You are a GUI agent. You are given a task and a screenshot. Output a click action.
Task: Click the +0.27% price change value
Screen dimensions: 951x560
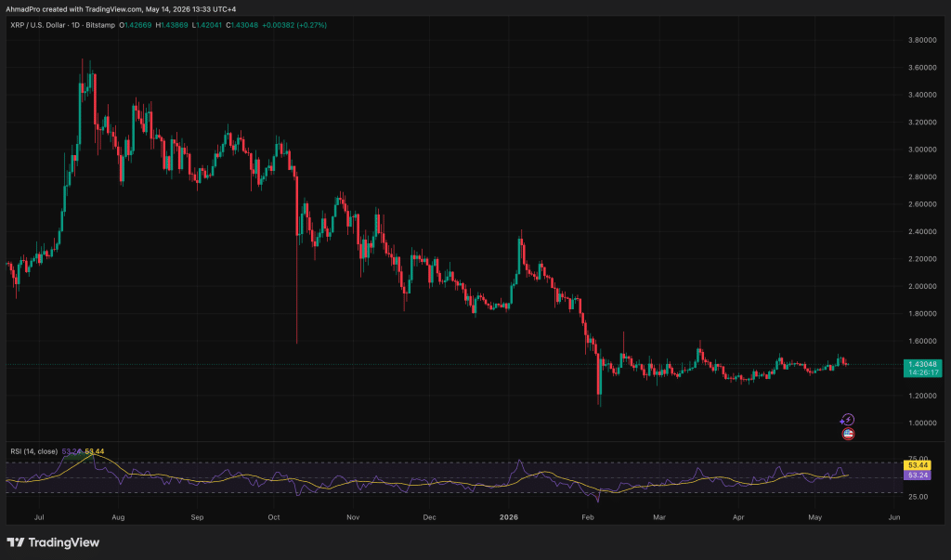(x=312, y=25)
